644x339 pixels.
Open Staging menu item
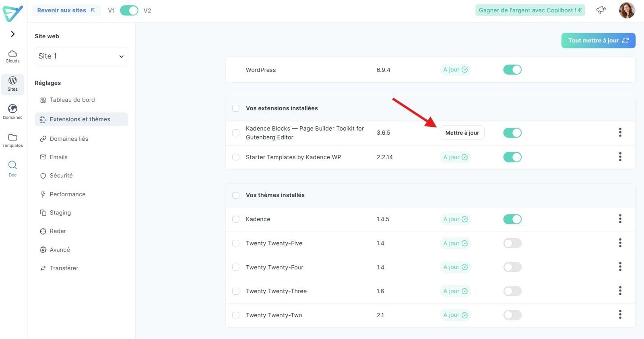click(x=81, y=213)
